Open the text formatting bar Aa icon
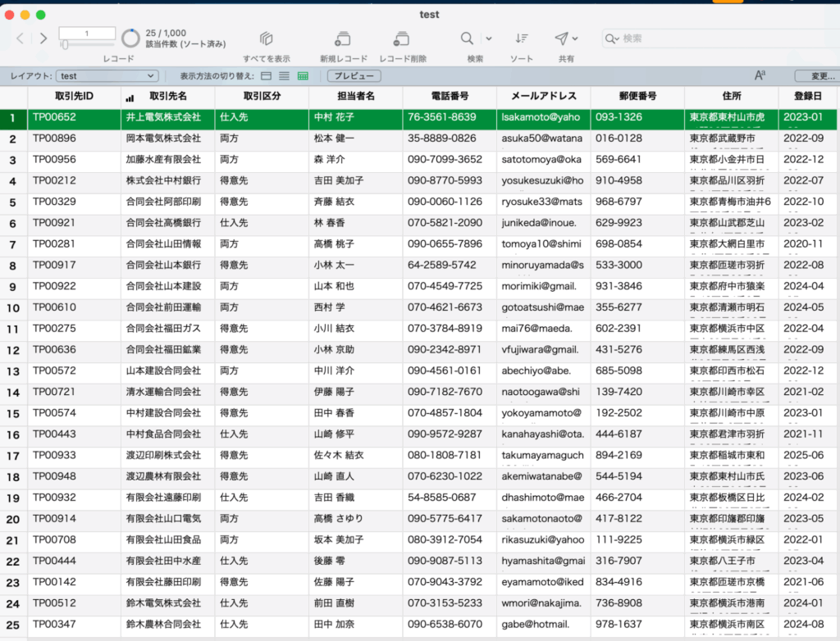Screen dimensions: 840x641 (760, 75)
